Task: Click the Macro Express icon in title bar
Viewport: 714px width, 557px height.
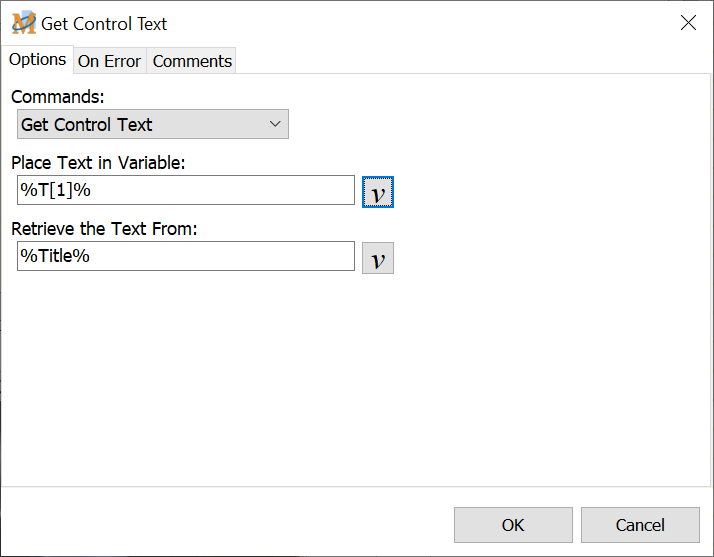Action: (23, 23)
